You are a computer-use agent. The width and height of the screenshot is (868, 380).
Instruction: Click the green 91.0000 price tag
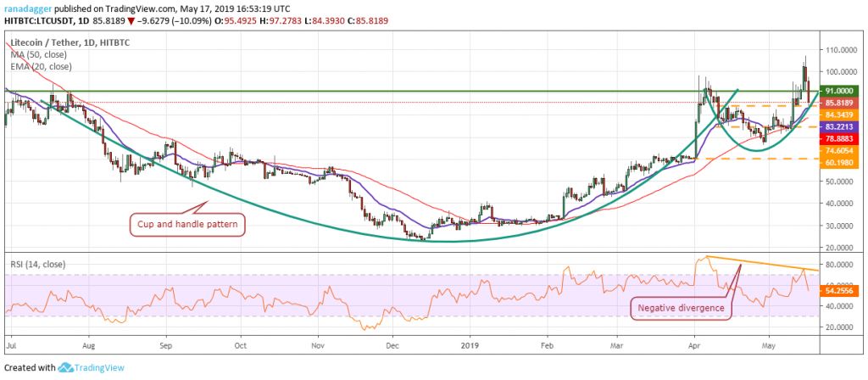tap(837, 91)
